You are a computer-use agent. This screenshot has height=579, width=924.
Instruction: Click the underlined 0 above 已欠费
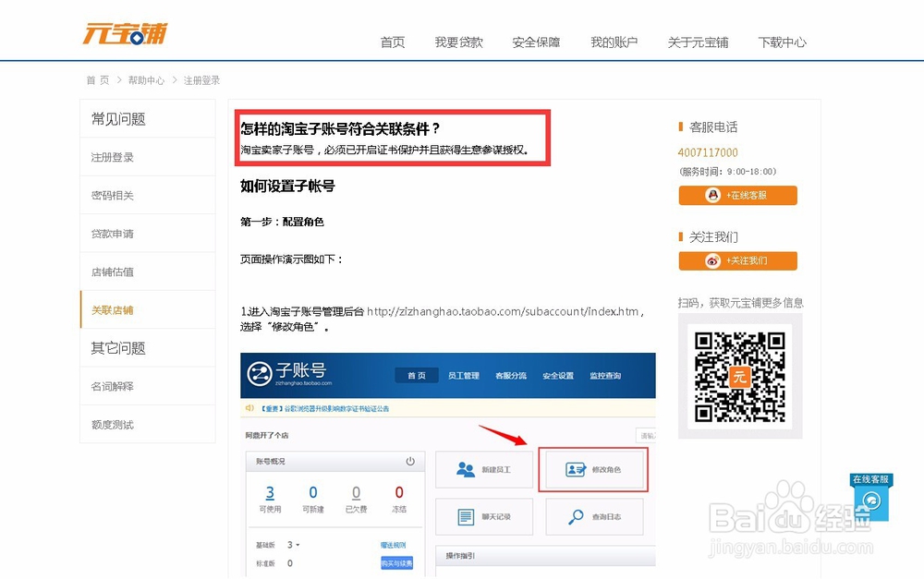coord(356,492)
